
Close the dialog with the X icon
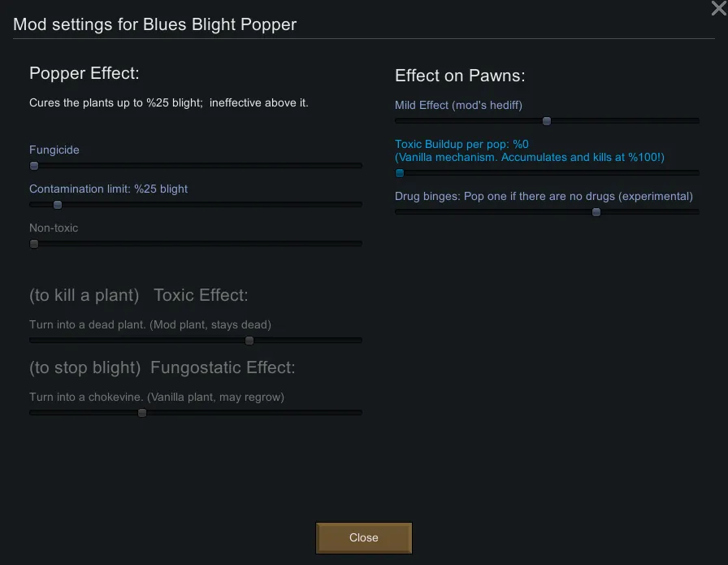(x=718, y=9)
